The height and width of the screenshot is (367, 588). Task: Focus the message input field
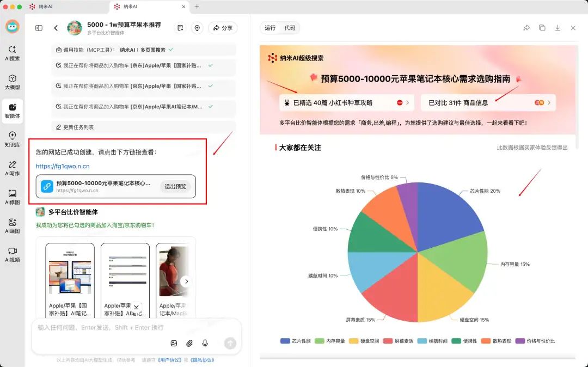(137, 328)
